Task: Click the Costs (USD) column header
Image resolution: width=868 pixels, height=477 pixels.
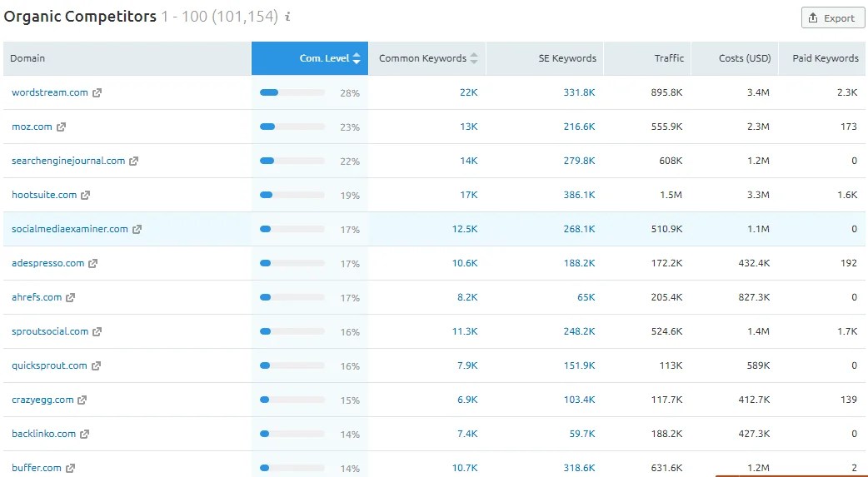Action: 736,58
